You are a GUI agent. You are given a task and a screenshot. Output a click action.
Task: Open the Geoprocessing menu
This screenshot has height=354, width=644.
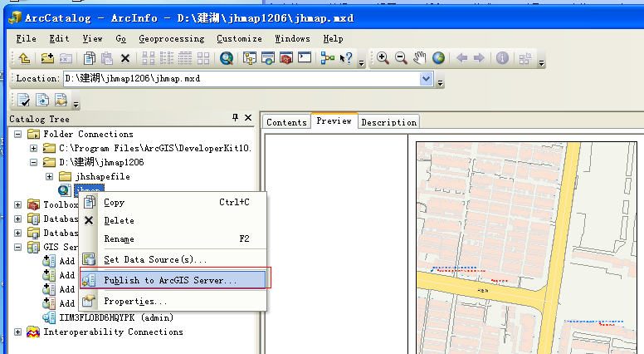pos(171,39)
